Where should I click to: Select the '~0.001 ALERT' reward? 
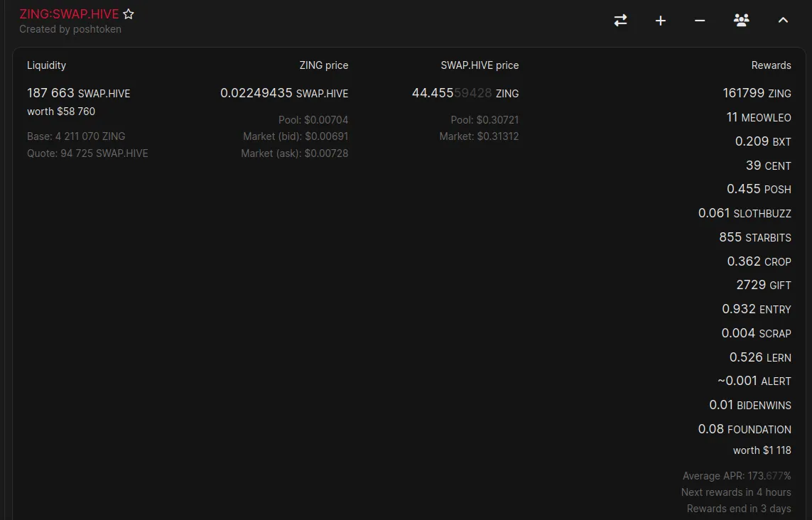[754, 381]
